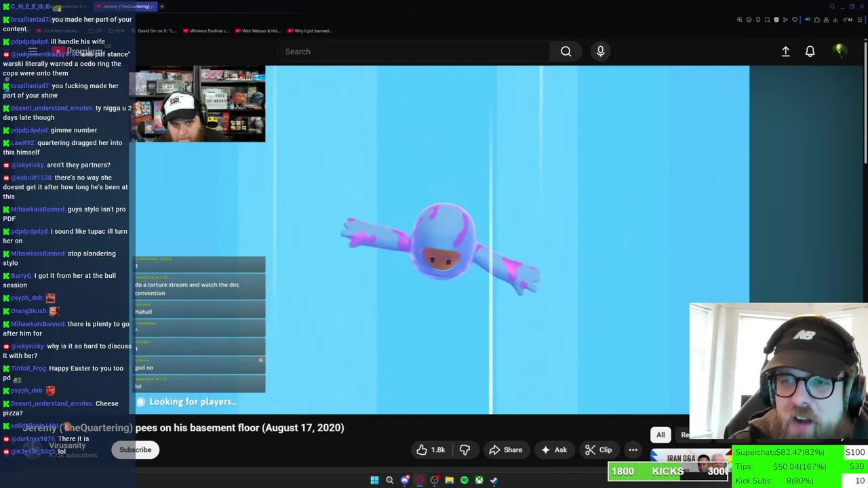
Task: Open the YouTube account avatar menu
Action: (x=840, y=51)
